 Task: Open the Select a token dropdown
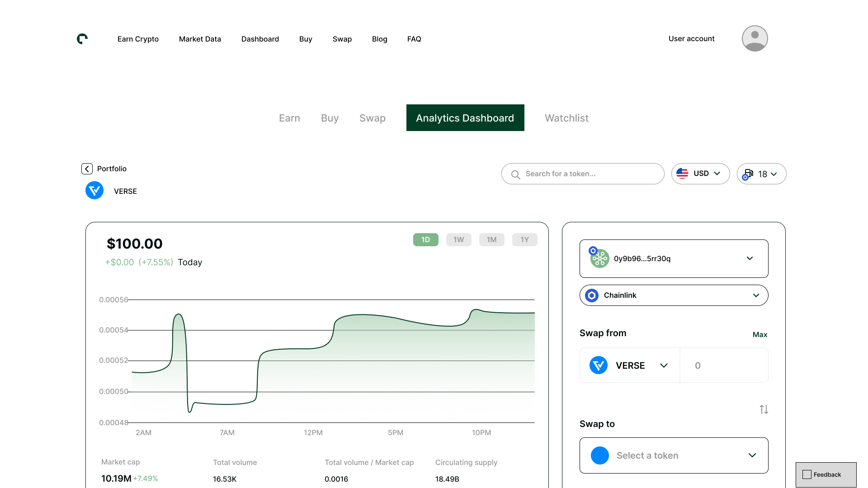click(x=674, y=455)
